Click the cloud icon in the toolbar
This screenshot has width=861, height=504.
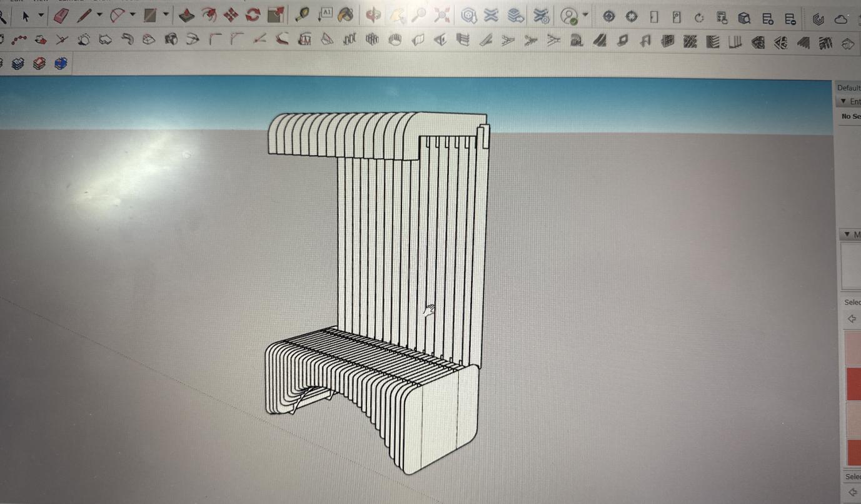click(x=841, y=20)
